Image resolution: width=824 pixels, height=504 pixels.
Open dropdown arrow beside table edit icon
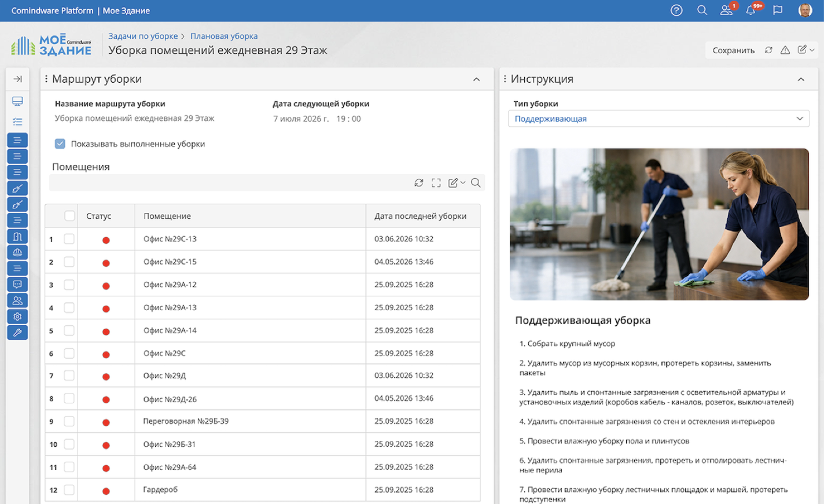(463, 183)
